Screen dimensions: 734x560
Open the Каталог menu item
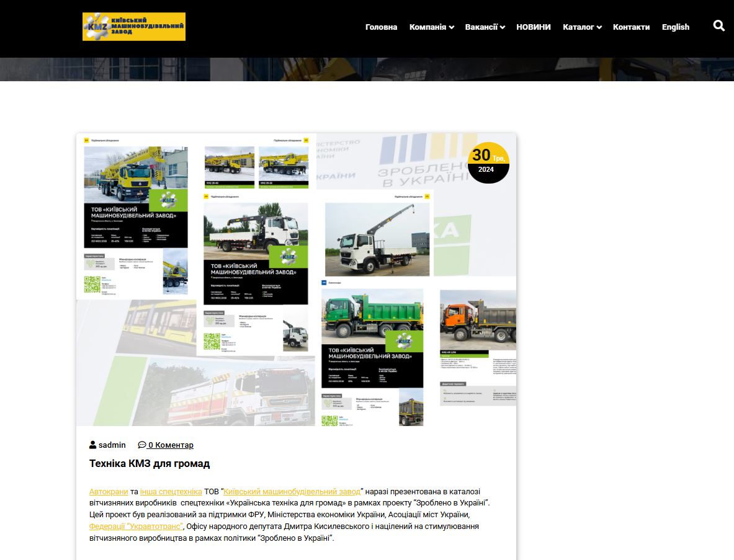pos(578,27)
